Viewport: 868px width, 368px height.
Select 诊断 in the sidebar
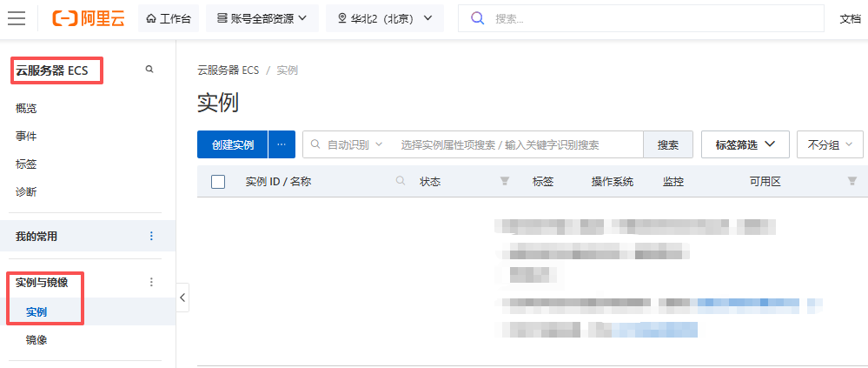click(x=26, y=192)
